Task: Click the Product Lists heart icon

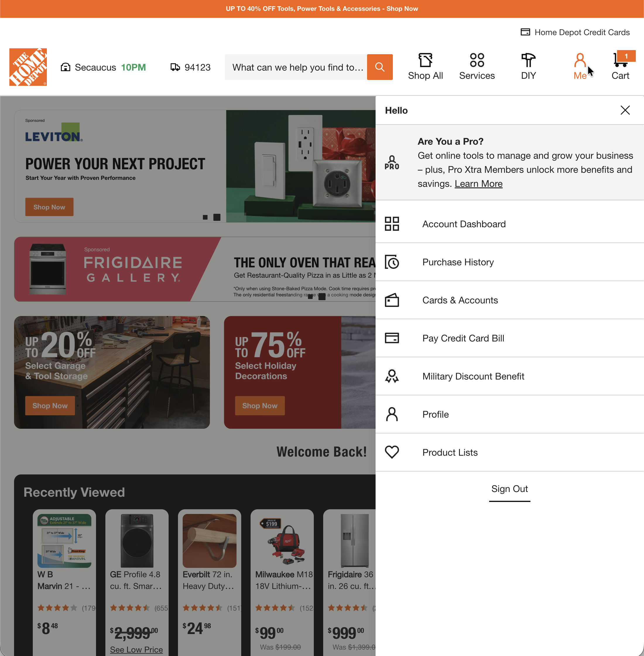Action: click(392, 452)
